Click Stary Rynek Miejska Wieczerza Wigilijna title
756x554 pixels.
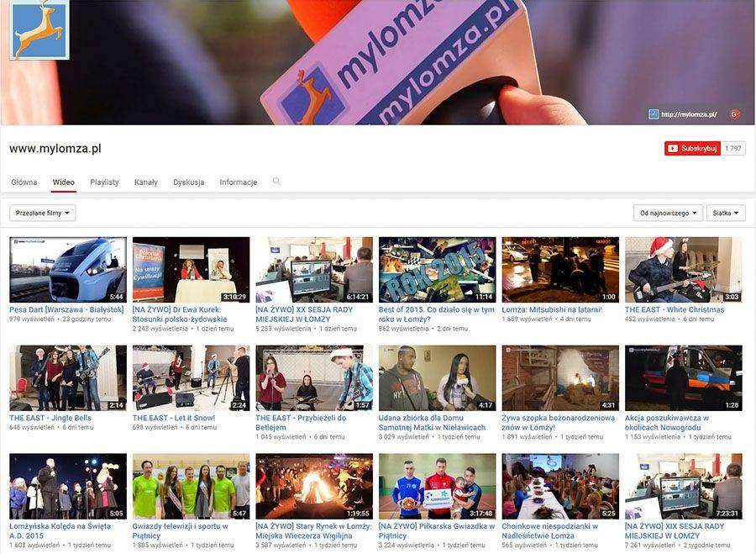(x=314, y=530)
